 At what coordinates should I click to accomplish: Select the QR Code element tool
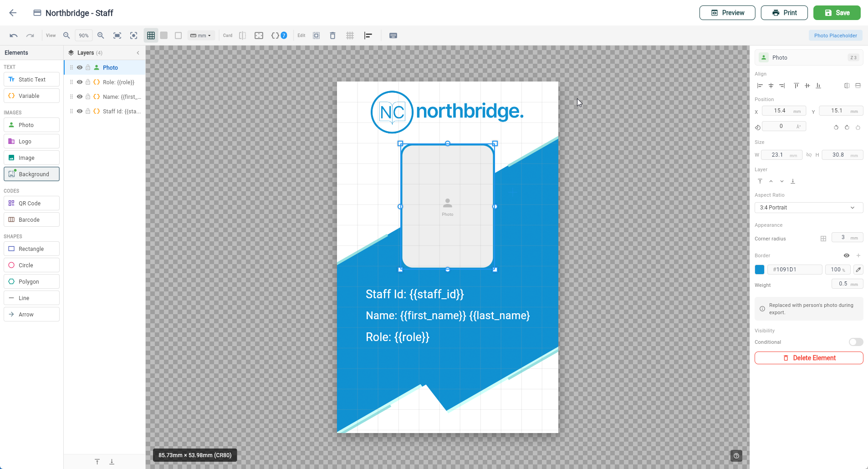pos(31,203)
